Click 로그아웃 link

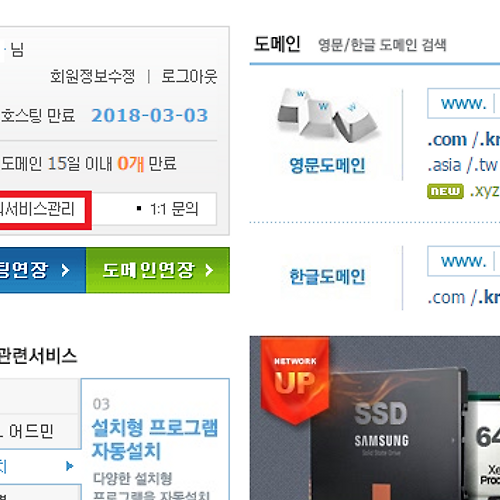[189, 76]
